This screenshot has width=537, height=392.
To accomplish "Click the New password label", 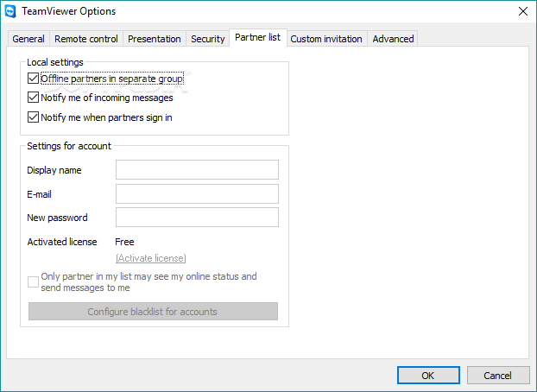I will coord(57,218).
